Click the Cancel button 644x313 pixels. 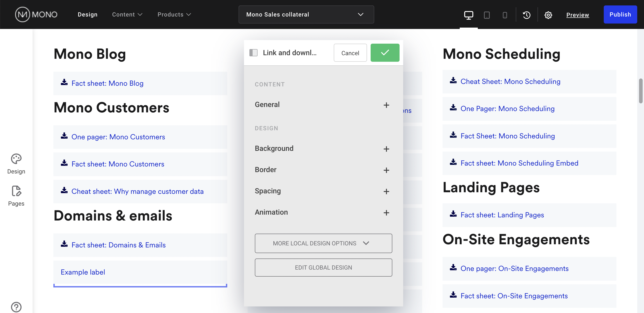coord(350,53)
